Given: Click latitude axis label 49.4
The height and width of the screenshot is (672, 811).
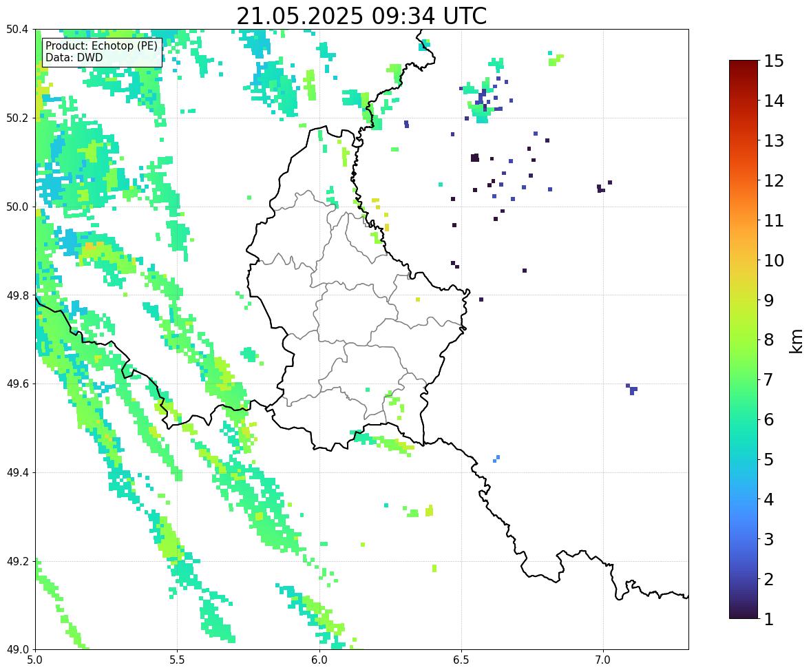Looking at the screenshot, I should point(17,473).
